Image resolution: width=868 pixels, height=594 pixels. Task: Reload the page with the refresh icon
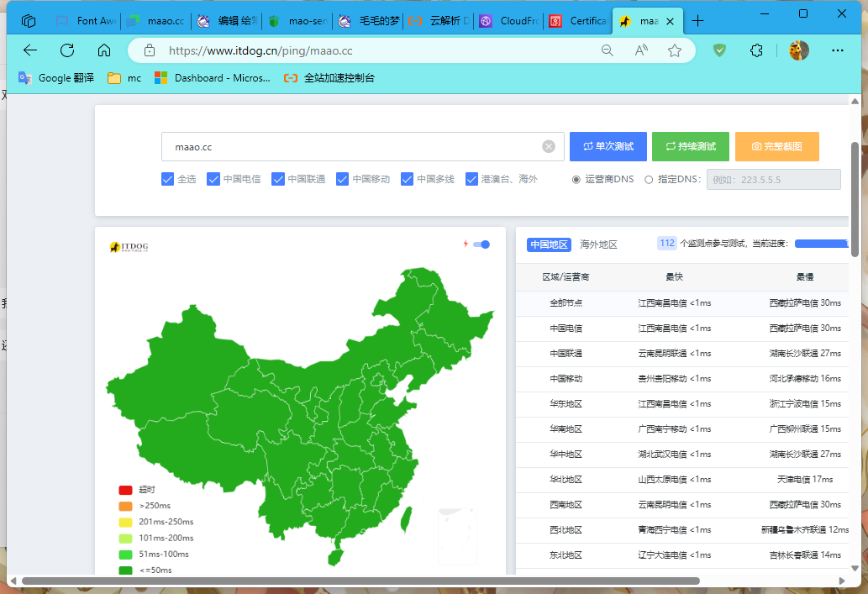[x=67, y=50]
